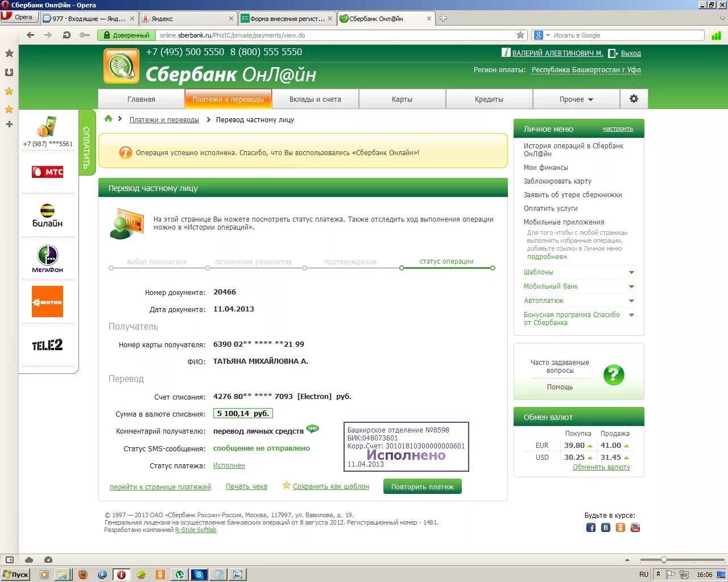728x582 pixels.
Task: Click the logout door icon
Action: [613, 53]
